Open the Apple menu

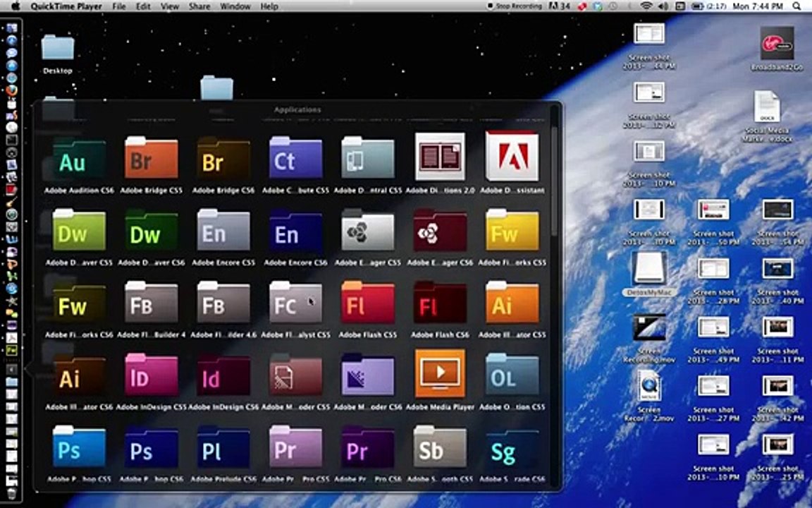(x=16, y=6)
